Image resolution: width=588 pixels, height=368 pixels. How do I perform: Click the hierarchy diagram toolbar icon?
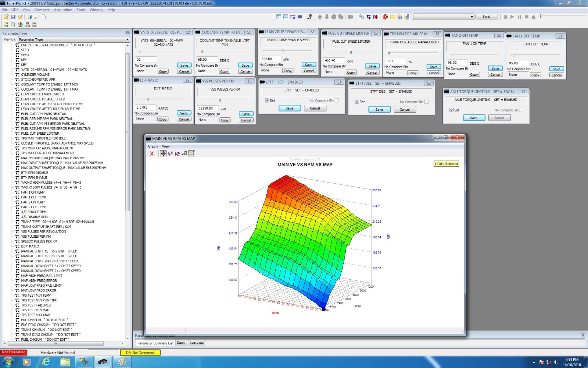coord(27,25)
